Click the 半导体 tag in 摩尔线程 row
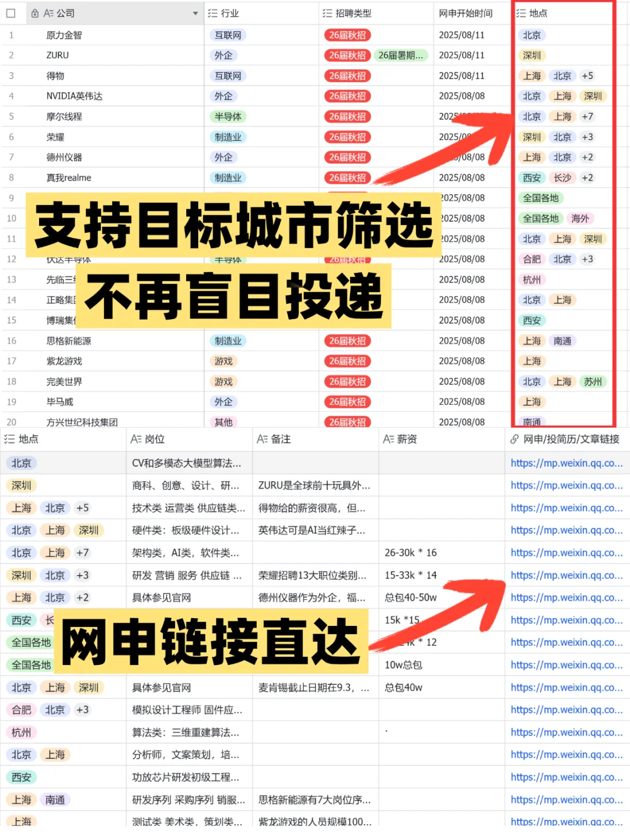 tap(228, 117)
